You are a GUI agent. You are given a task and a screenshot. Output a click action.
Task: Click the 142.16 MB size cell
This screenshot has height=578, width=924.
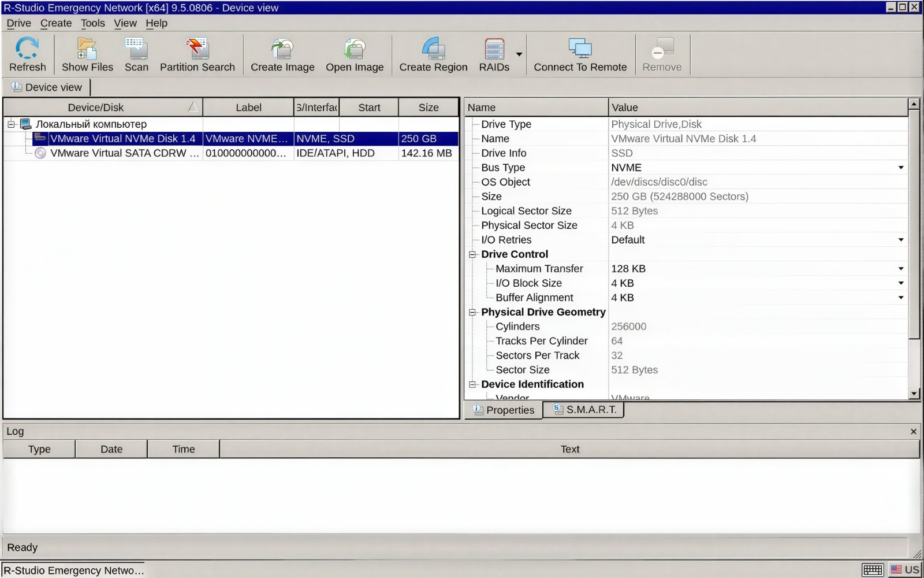(426, 153)
